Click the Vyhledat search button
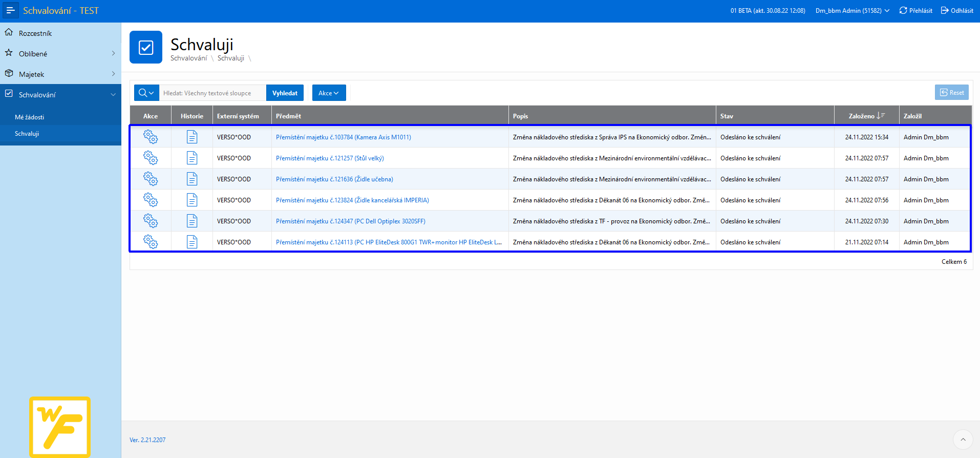980x458 pixels. coord(285,93)
